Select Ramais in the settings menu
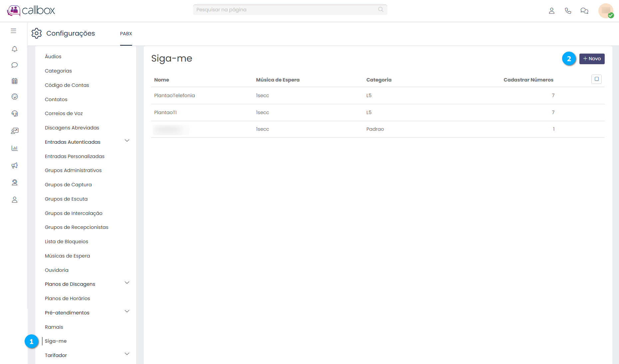This screenshot has width=619, height=364. pos(54,327)
